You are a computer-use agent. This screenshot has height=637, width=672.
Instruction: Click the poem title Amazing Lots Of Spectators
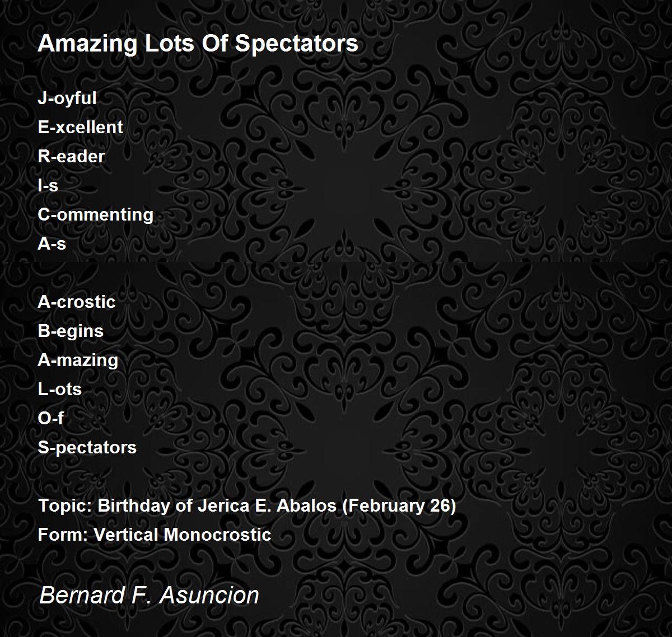(x=198, y=44)
